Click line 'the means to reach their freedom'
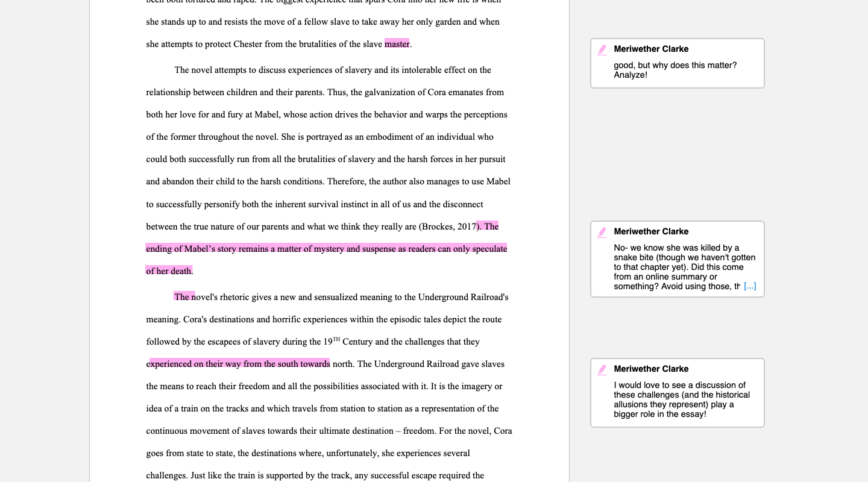 pyautogui.click(x=324, y=386)
